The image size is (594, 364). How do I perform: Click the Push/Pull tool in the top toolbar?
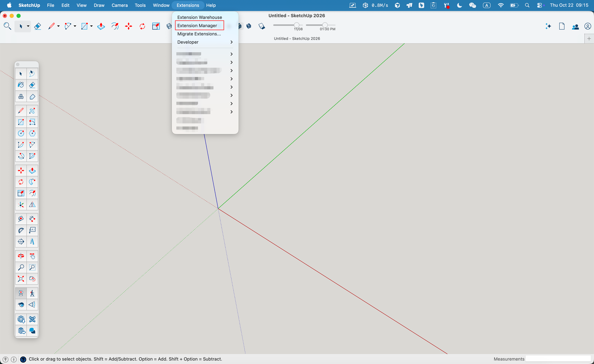[101, 26]
